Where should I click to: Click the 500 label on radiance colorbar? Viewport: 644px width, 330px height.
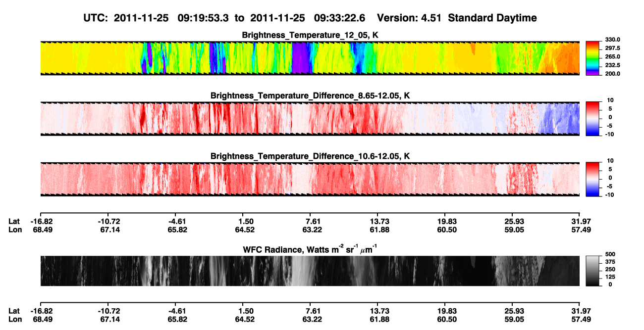[x=610, y=254]
